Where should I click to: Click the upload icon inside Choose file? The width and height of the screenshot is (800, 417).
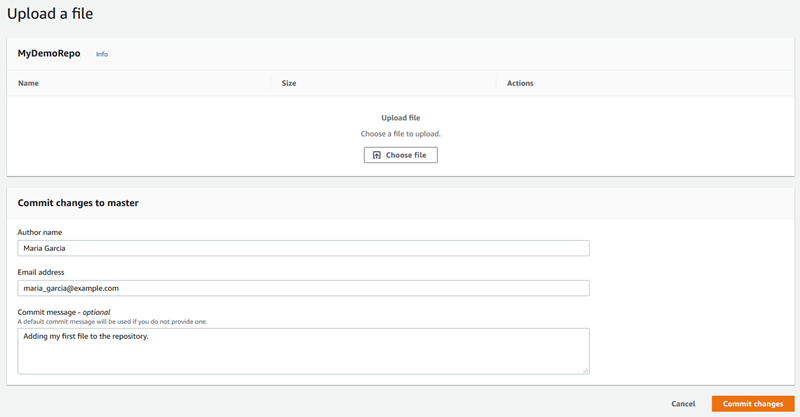(377, 155)
